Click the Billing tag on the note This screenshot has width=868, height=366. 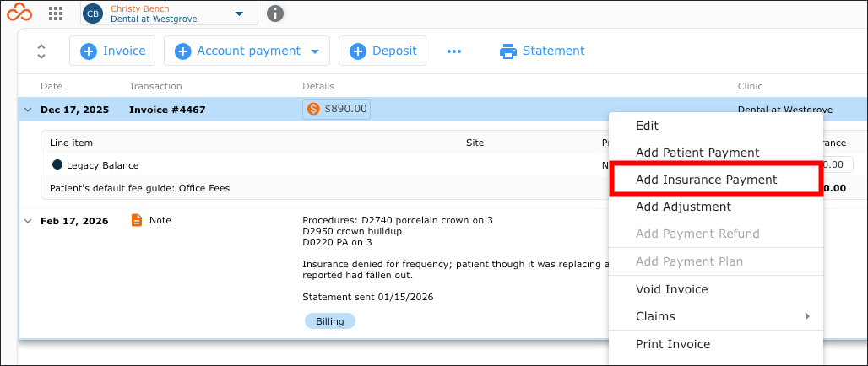tap(330, 321)
